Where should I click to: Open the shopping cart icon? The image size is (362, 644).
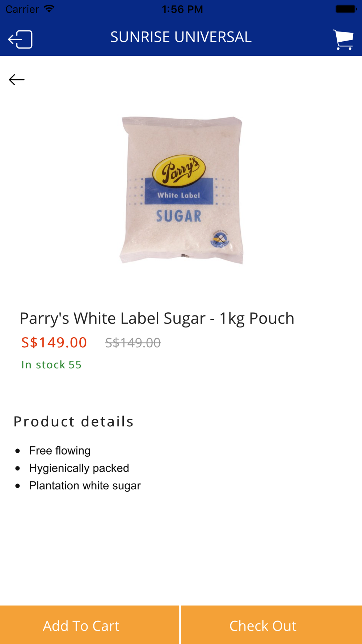343,39
